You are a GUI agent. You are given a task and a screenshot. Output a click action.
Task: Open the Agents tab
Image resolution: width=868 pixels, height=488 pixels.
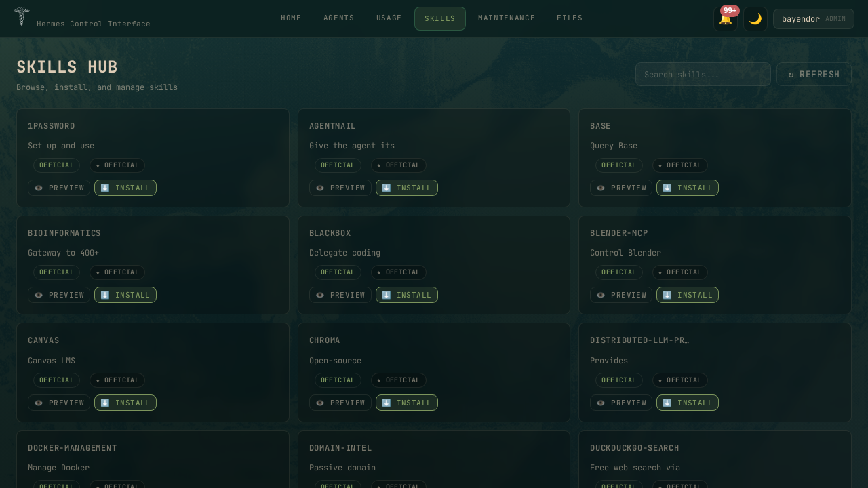coord(339,18)
